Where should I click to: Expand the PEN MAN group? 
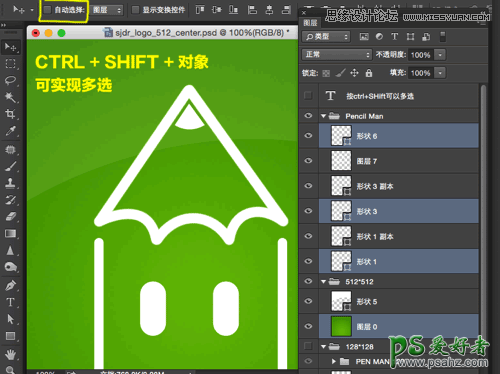(334, 361)
